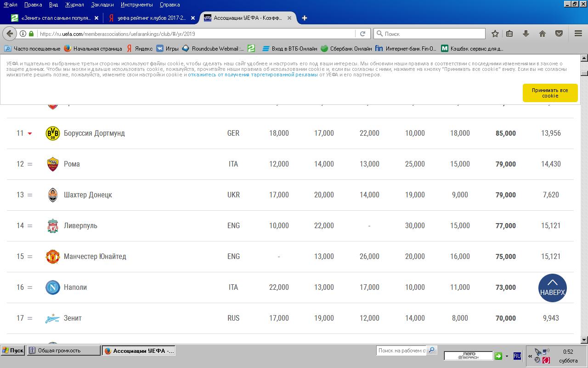This screenshot has height=368, width=588.
Task: Click the Liverpool club crest
Action: pyautogui.click(x=53, y=226)
